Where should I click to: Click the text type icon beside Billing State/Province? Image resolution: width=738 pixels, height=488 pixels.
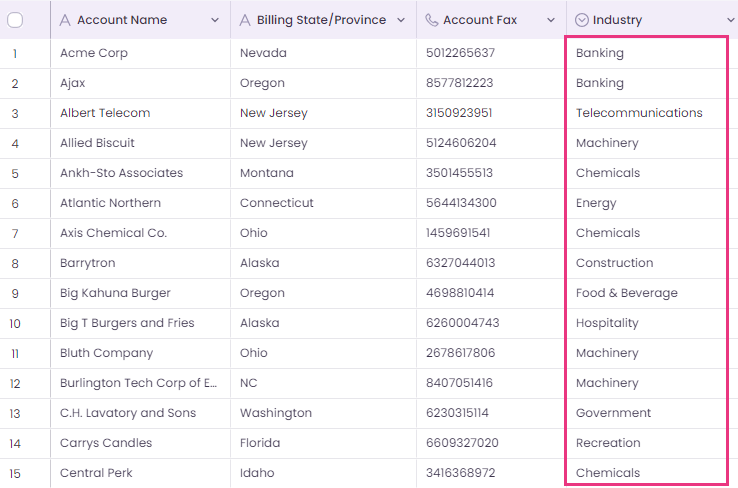245,20
